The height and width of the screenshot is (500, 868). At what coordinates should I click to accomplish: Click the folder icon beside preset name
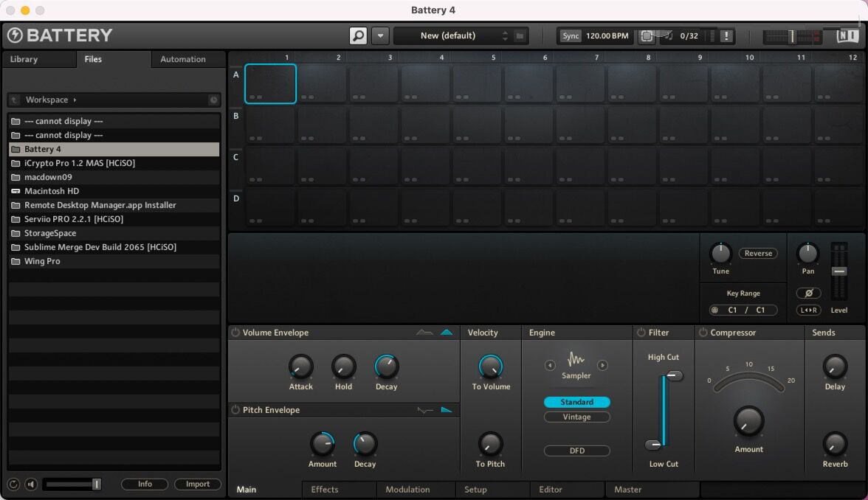coord(520,36)
